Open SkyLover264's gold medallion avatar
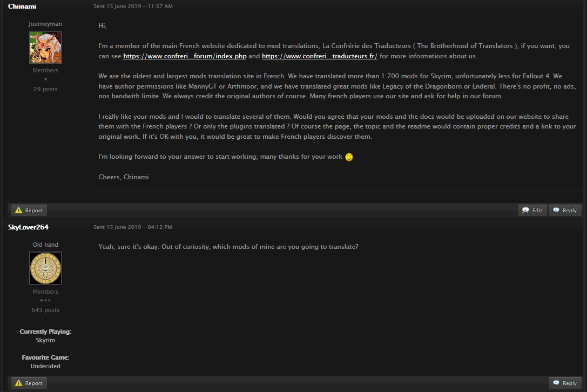 (45, 268)
